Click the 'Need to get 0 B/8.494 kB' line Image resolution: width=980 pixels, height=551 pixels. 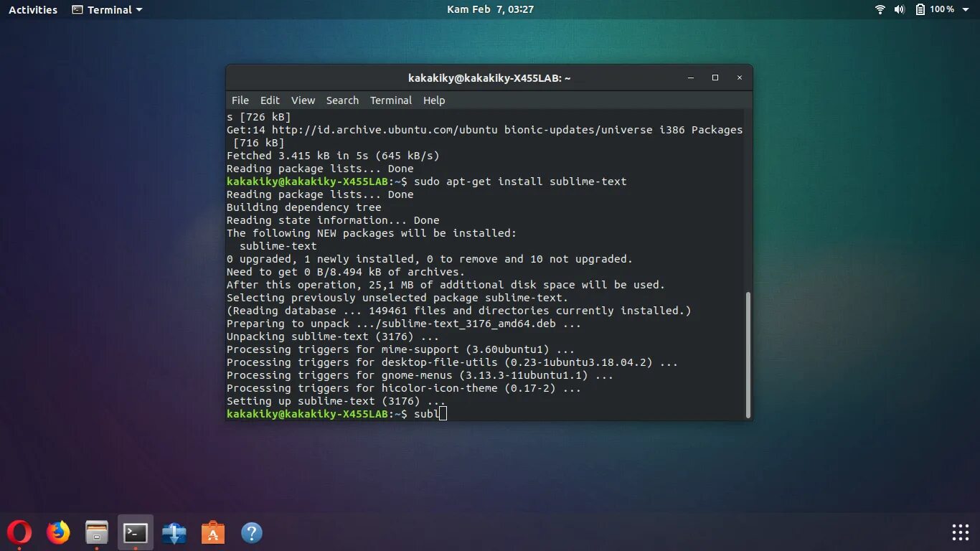(346, 272)
